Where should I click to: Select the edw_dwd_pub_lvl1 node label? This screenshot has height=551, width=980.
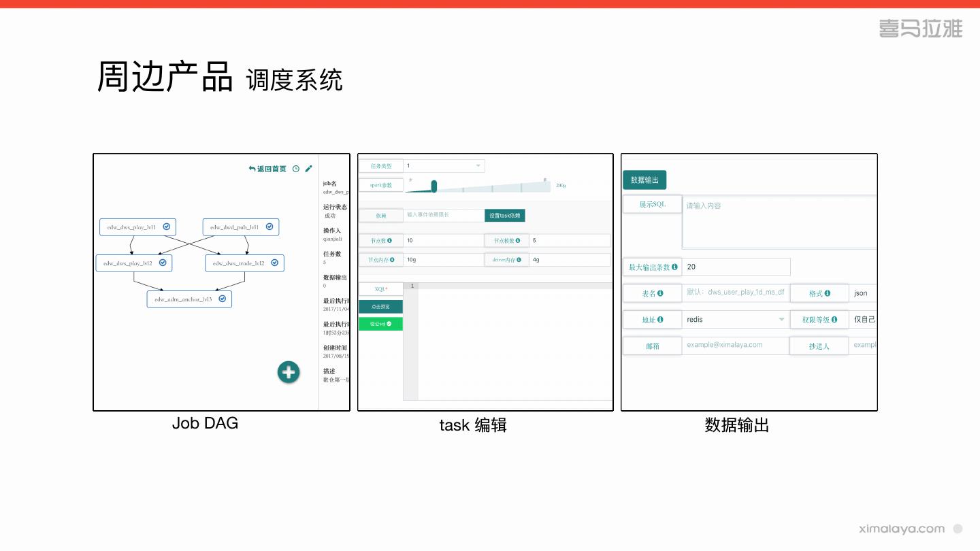click(234, 227)
